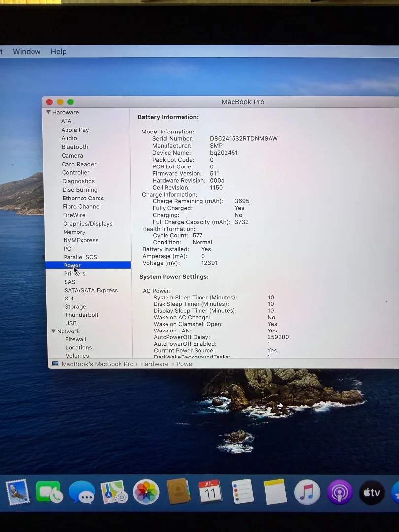399x532 pixels.
Task: Select Memory in the sidebar
Action: [x=74, y=232]
